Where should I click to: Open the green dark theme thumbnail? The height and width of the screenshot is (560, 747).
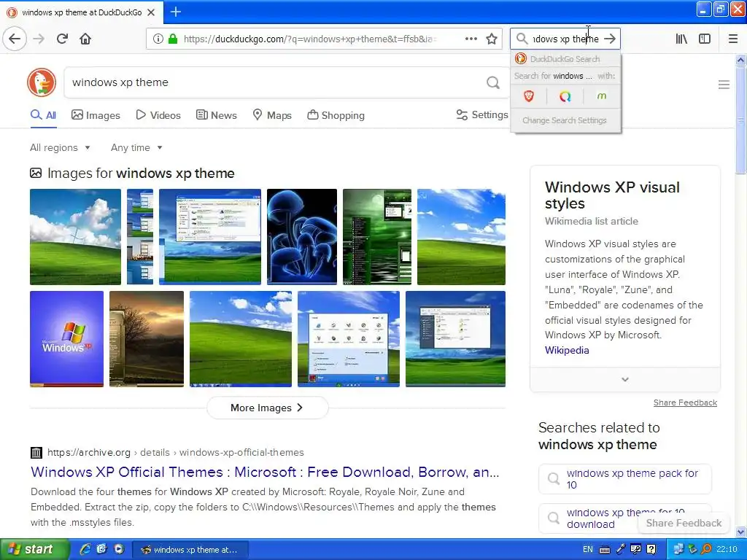point(377,237)
